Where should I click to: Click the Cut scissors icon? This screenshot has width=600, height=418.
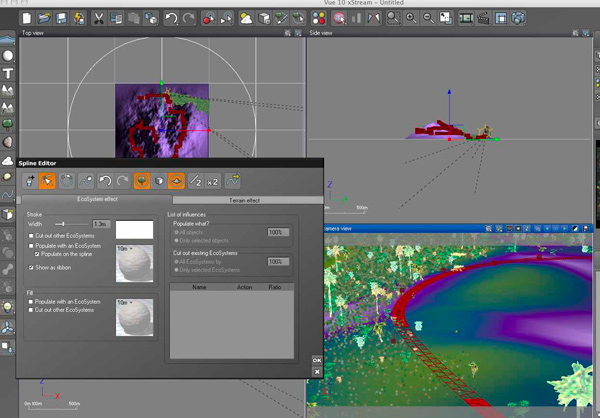pyautogui.click(x=100, y=18)
